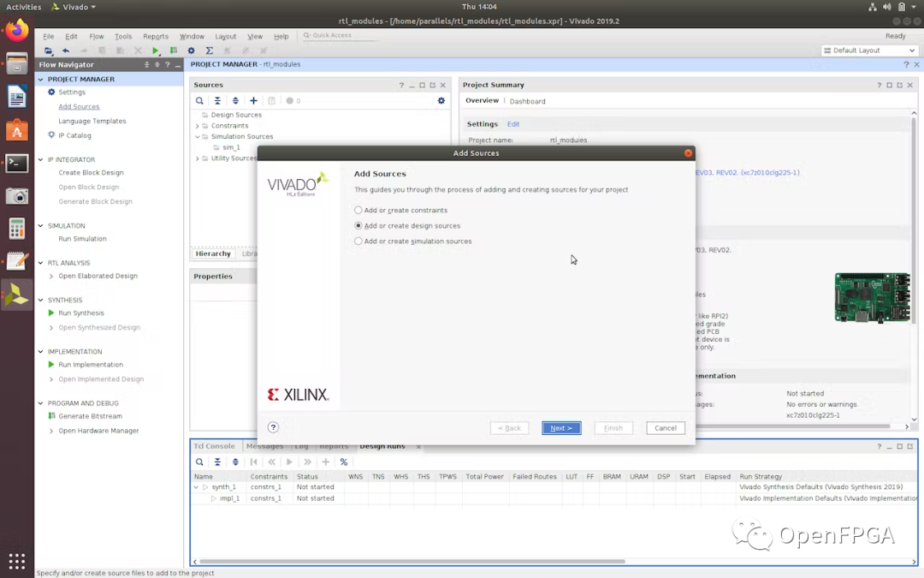Click Run Implementation green arrow
924x578 pixels.
click(x=51, y=365)
